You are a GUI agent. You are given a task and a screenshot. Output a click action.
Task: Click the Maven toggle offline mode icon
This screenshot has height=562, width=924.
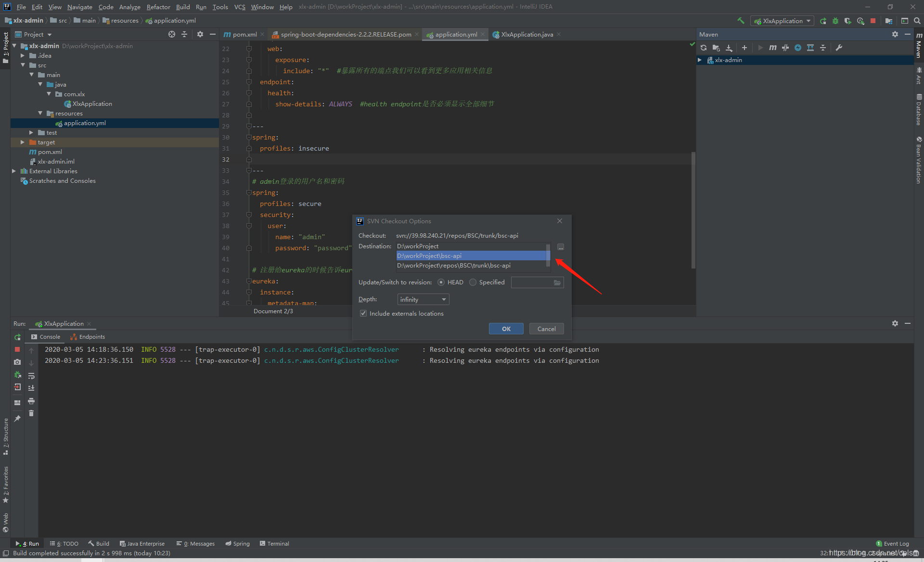point(785,48)
